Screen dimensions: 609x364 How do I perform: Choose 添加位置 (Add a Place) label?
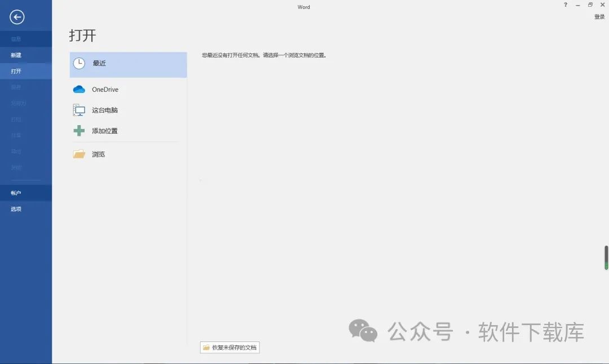click(x=105, y=131)
